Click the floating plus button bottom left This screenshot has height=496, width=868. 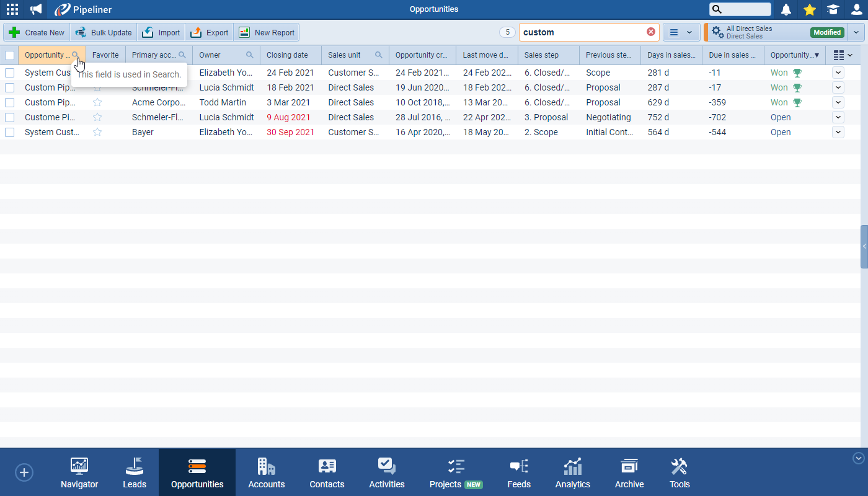[x=24, y=472]
